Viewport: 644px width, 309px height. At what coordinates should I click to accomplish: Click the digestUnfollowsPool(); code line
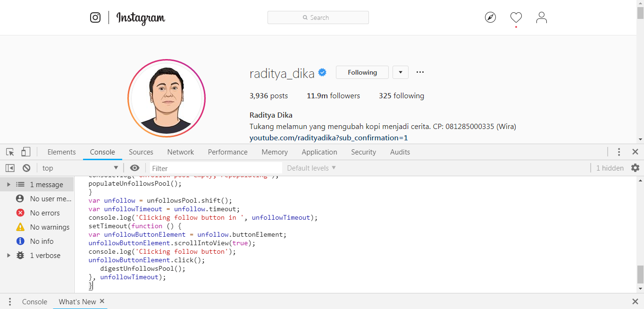pos(143,269)
